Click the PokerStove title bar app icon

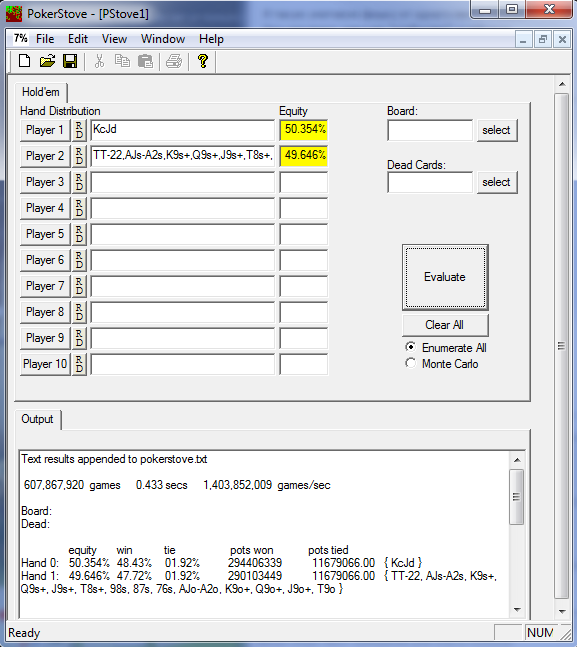point(14,14)
